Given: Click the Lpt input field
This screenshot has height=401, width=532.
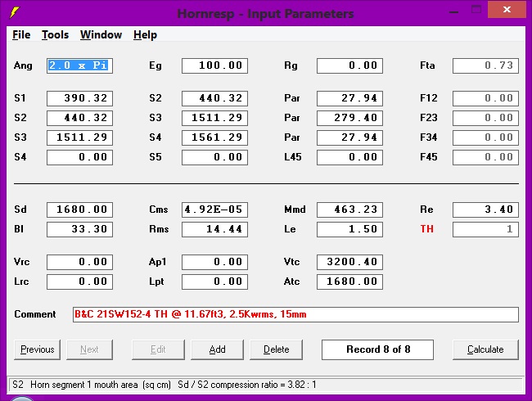Looking at the screenshot, I should [x=214, y=282].
